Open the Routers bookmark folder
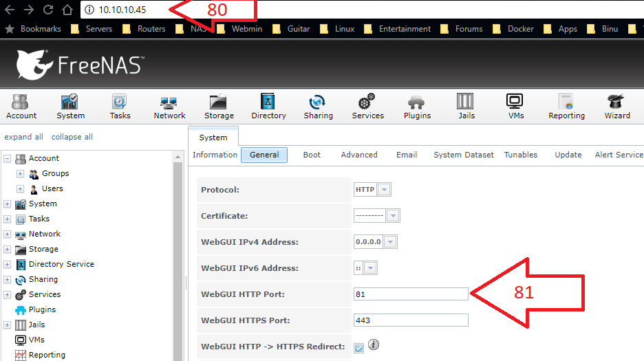The image size is (644, 361). [144, 29]
